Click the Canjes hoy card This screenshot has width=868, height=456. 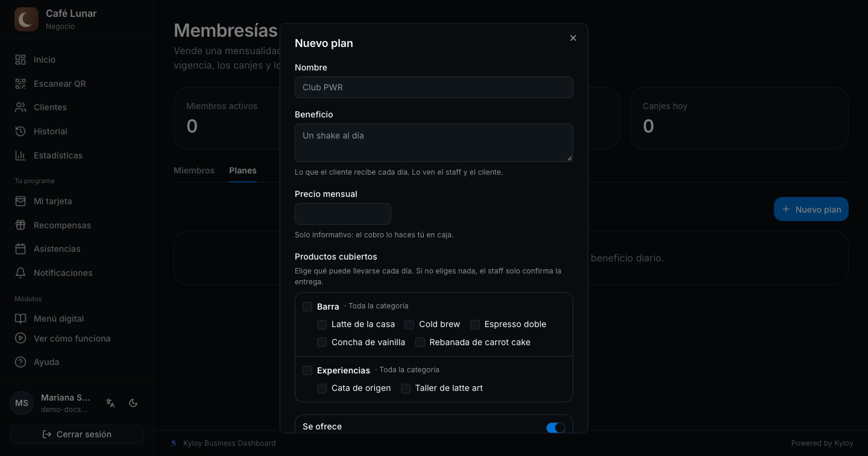pos(739,118)
